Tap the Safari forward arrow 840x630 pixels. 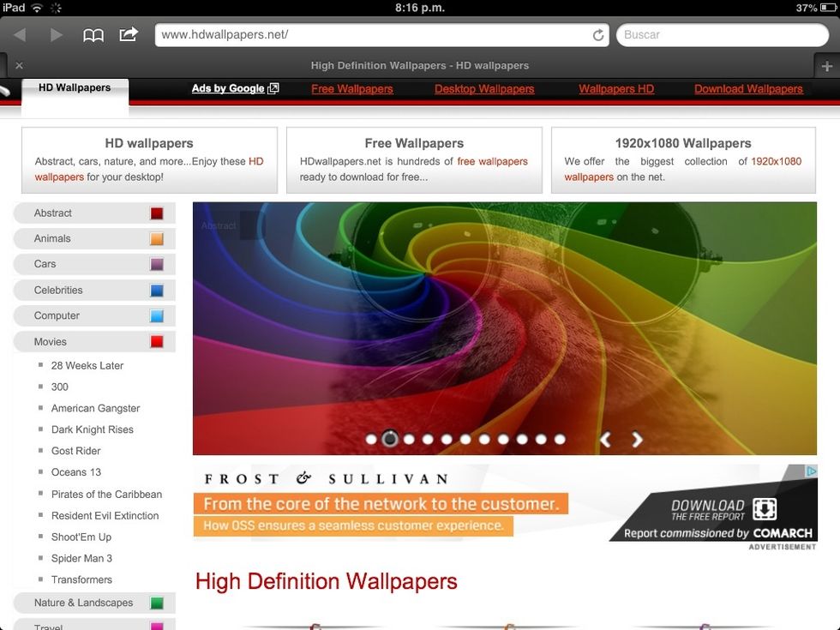(57, 35)
